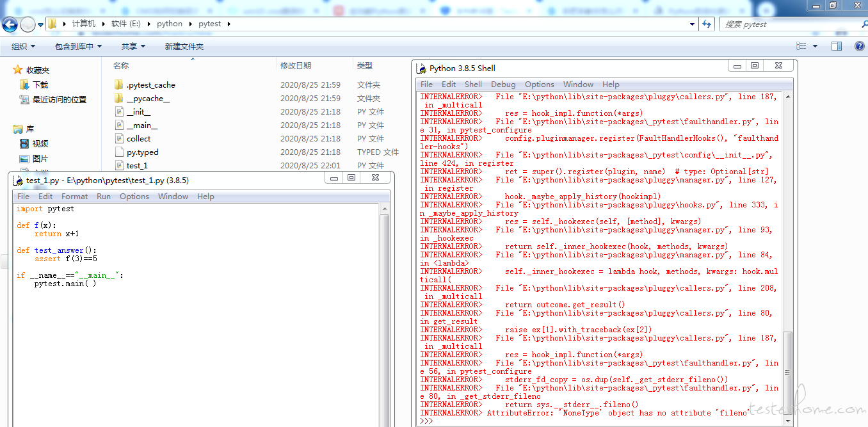Open Debug menu in Python Shell
The height and width of the screenshot is (427, 868).
click(x=503, y=84)
